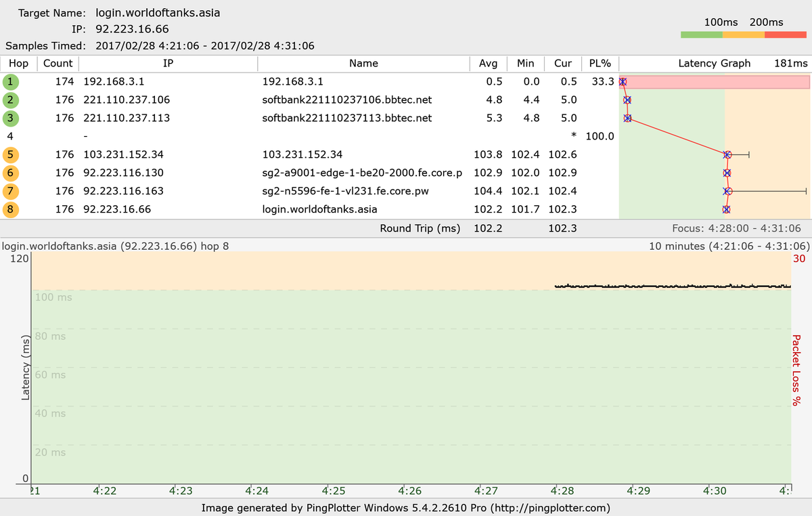Click login.worldoftanks.asia in hop 8 row
The image size is (812, 516).
319,210
